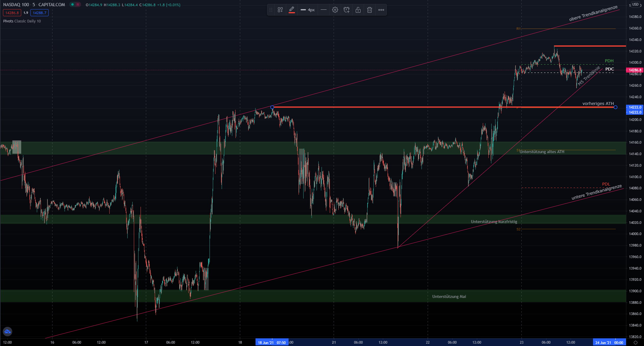This screenshot has width=644, height=346.
Task: Click the blue buy price 14288.7 button
Action: tap(39, 13)
